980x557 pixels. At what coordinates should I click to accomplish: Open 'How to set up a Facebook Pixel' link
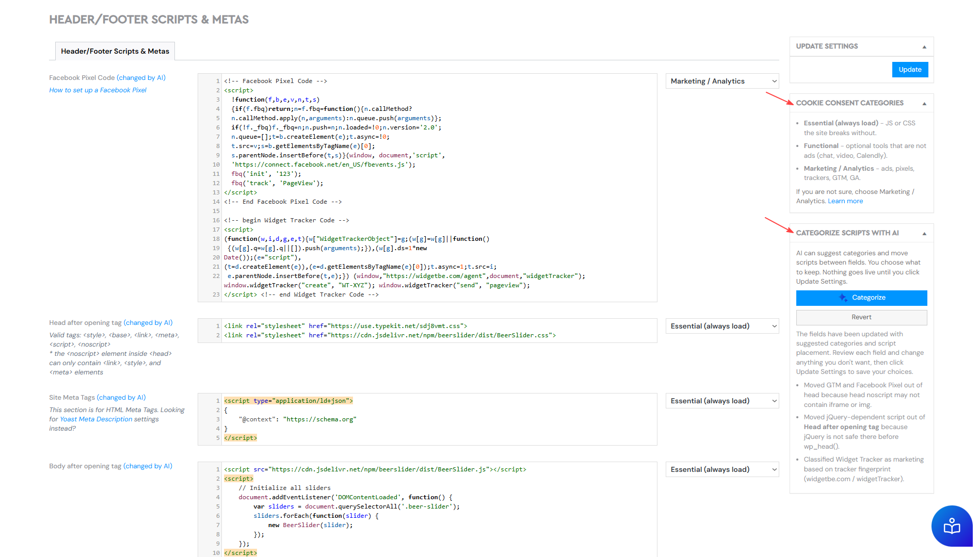tap(98, 90)
